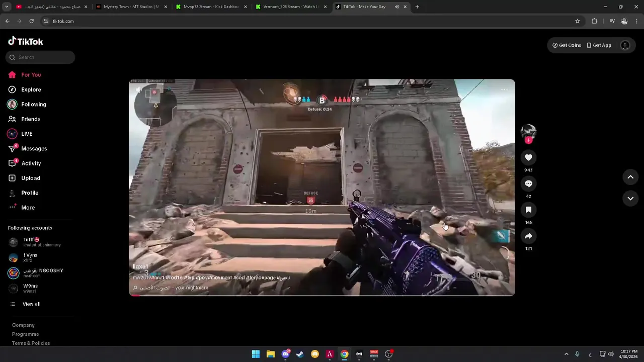
Task: Click the TikTok logo
Action: [x=26, y=41]
